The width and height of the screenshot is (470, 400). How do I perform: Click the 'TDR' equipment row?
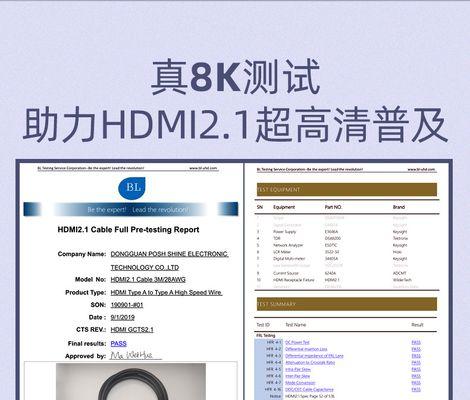click(347, 238)
